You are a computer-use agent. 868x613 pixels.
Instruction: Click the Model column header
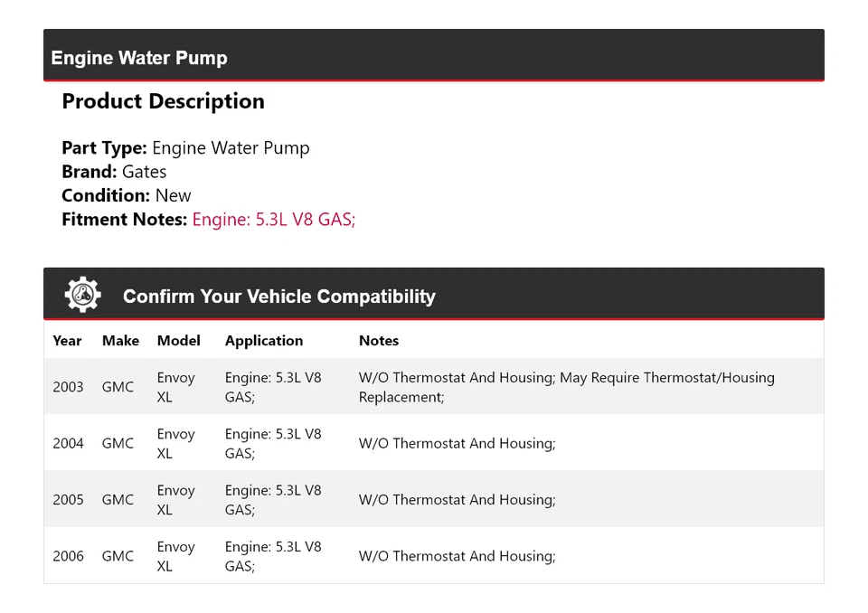(x=178, y=341)
